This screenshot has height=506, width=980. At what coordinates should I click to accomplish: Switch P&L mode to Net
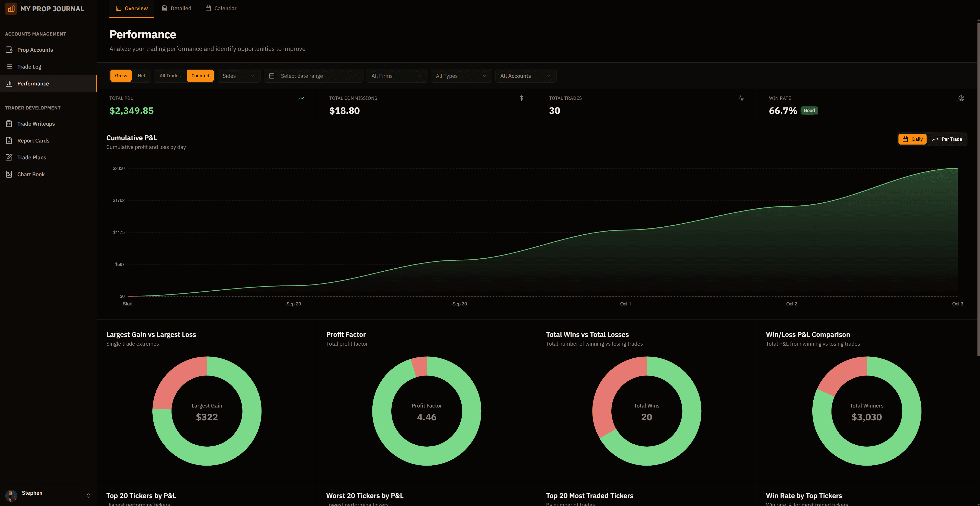(x=141, y=76)
